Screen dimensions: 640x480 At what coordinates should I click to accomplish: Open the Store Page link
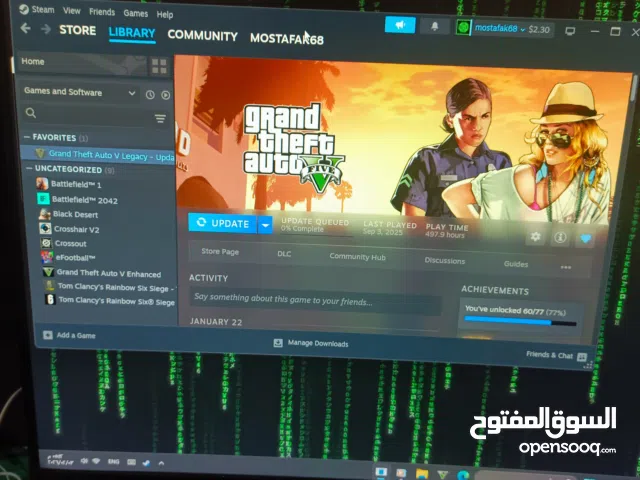pyautogui.click(x=220, y=251)
